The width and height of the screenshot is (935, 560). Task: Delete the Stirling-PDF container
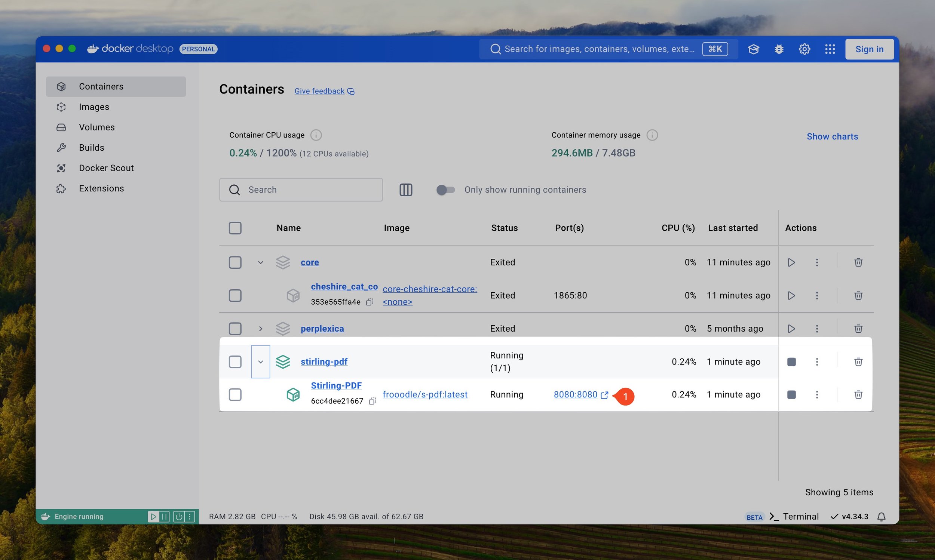pyautogui.click(x=858, y=395)
